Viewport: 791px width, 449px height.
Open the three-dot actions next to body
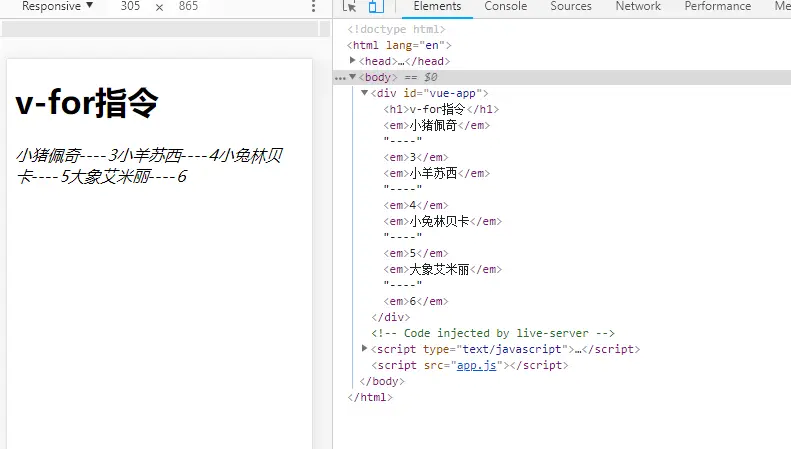point(340,78)
